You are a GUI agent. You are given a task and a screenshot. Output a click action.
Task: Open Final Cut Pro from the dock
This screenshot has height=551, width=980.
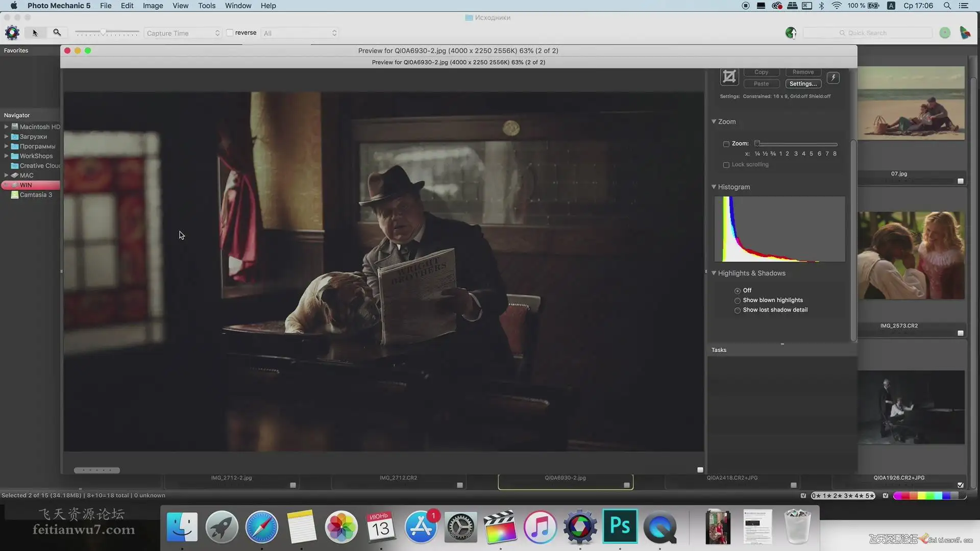pos(500,527)
